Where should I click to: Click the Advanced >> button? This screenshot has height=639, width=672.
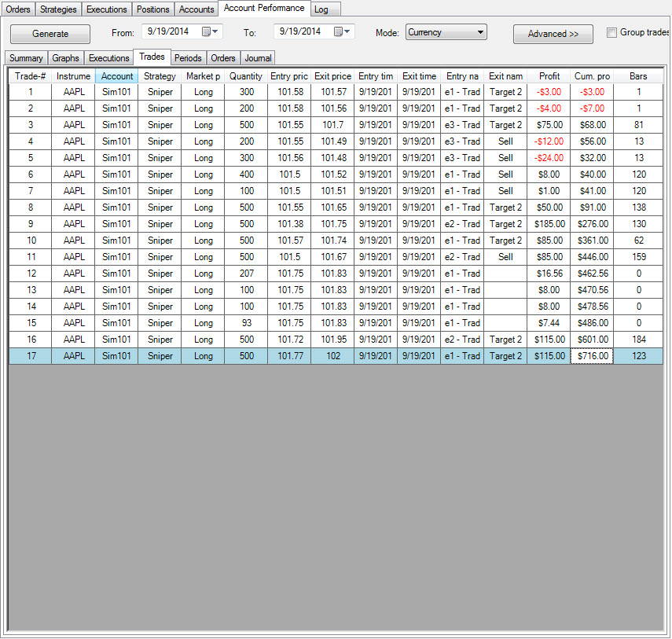click(x=553, y=34)
